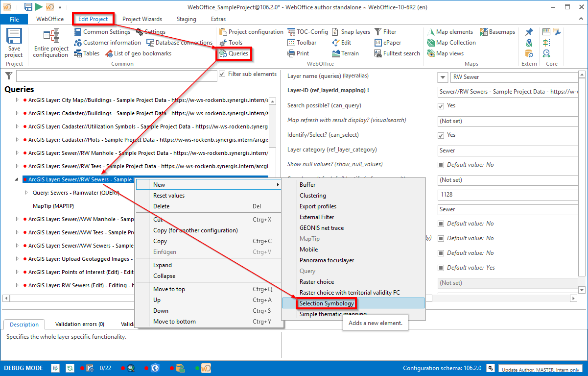Uncheck the Search possible (can_query) checkbox
This screenshot has height=376, width=588.
click(x=441, y=106)
